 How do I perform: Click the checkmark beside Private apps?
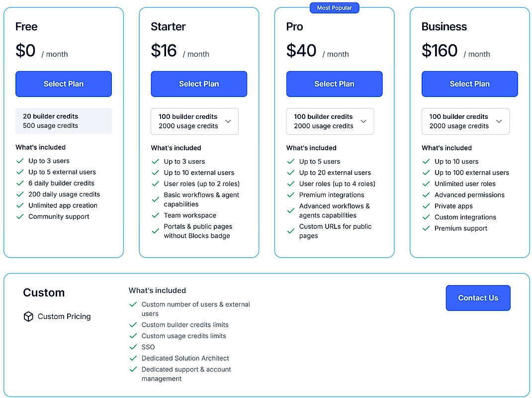426,206
